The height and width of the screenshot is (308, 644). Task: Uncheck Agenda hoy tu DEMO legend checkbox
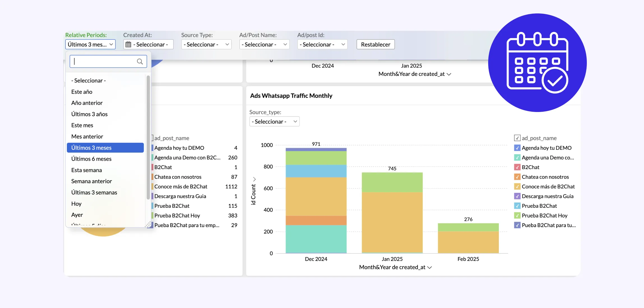(517, 148)
